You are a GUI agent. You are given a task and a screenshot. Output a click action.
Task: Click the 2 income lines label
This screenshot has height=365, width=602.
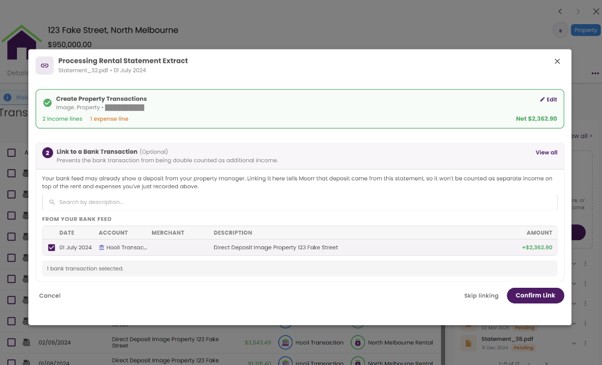(x=62, y=119)
